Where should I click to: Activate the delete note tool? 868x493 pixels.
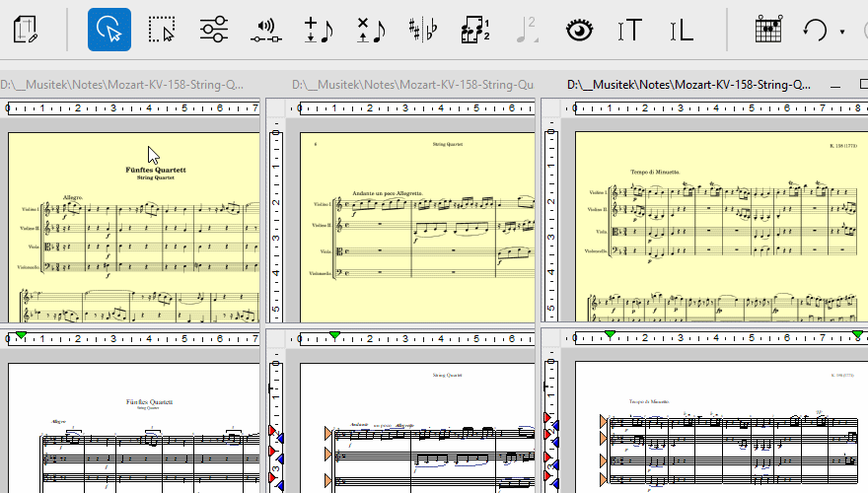click(370, 30)
